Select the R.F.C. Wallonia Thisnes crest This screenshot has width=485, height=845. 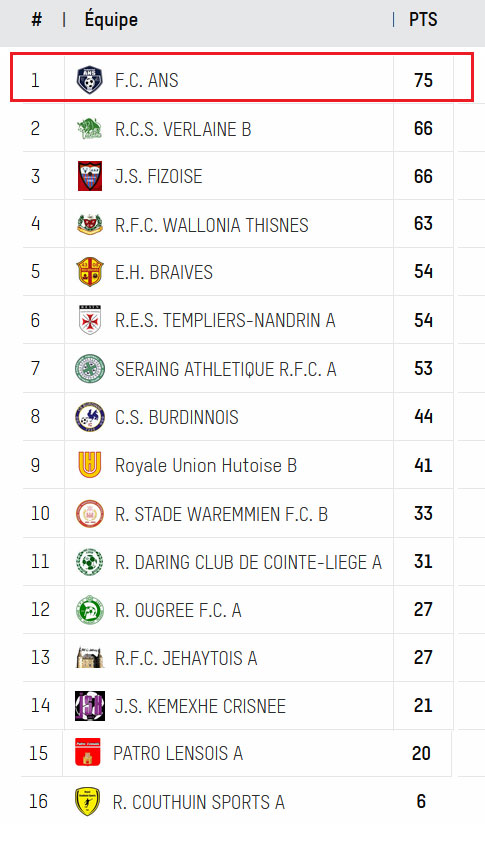tap(89, 224)
